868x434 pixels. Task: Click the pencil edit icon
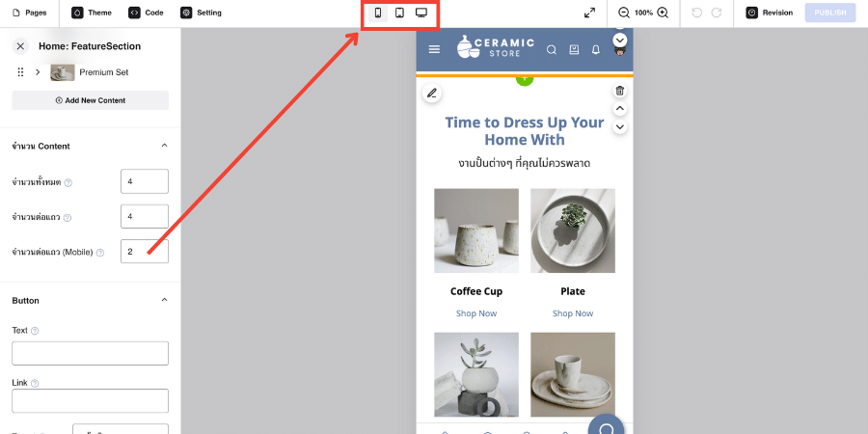tap(432, 94)
